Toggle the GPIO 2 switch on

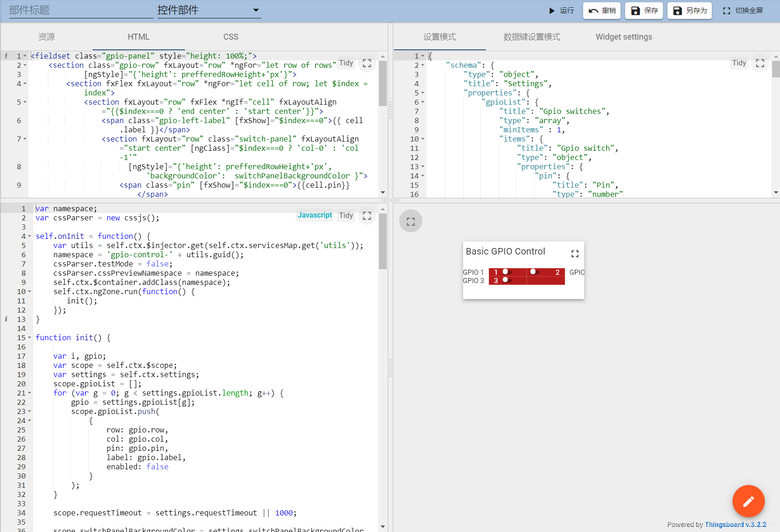click(534, 272)
